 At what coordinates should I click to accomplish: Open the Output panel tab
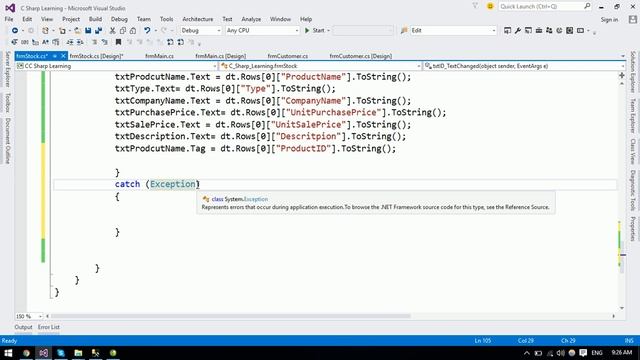[23, 327]
